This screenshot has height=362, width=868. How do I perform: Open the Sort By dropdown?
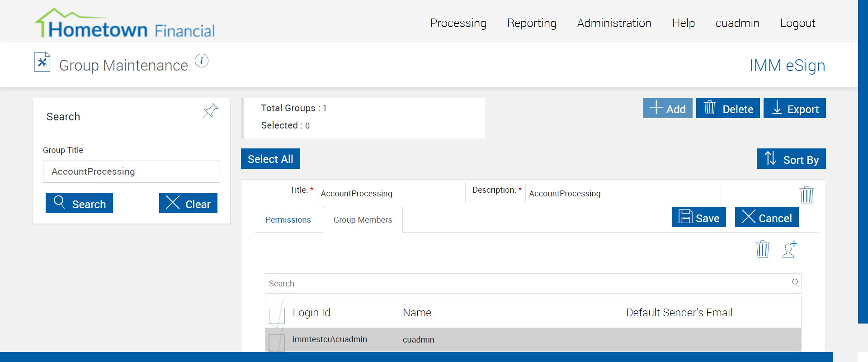tap(791, 159)
